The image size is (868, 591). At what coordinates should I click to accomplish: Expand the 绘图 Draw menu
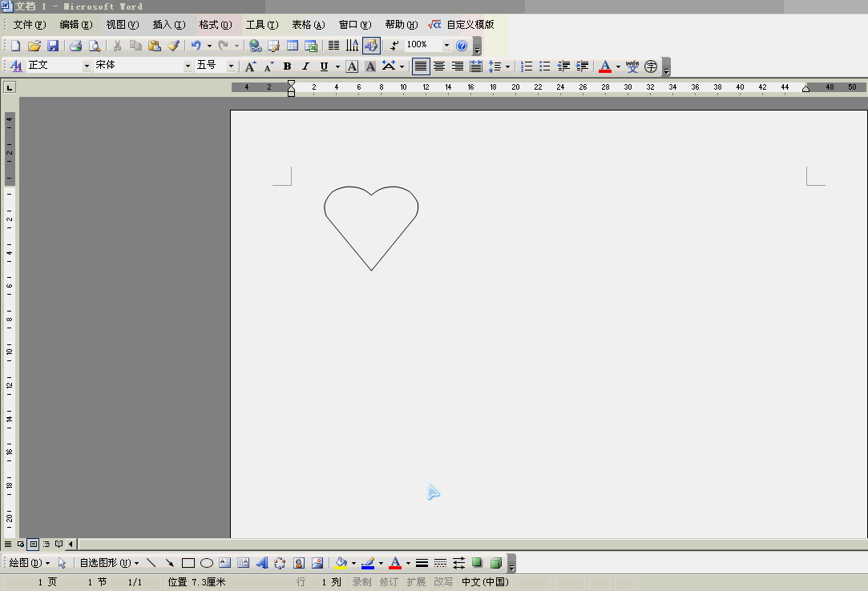coord(30,563)
